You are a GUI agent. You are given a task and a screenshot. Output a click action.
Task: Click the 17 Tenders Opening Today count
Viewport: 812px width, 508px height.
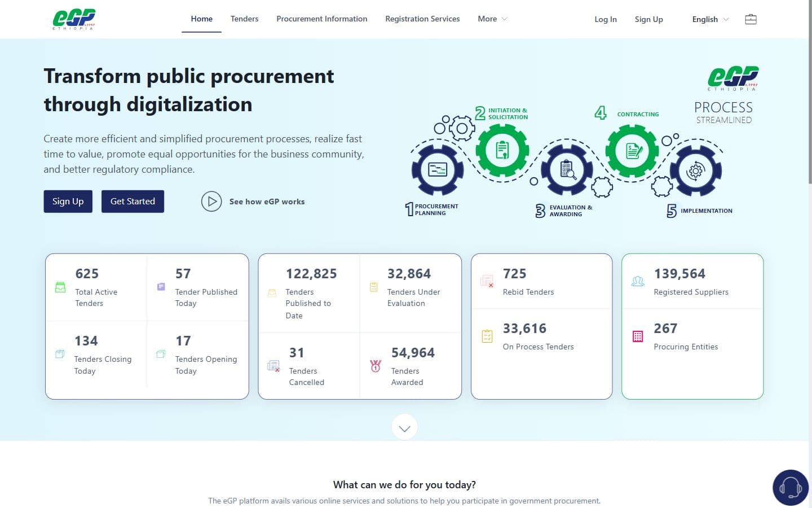click(x=183, y=341)
